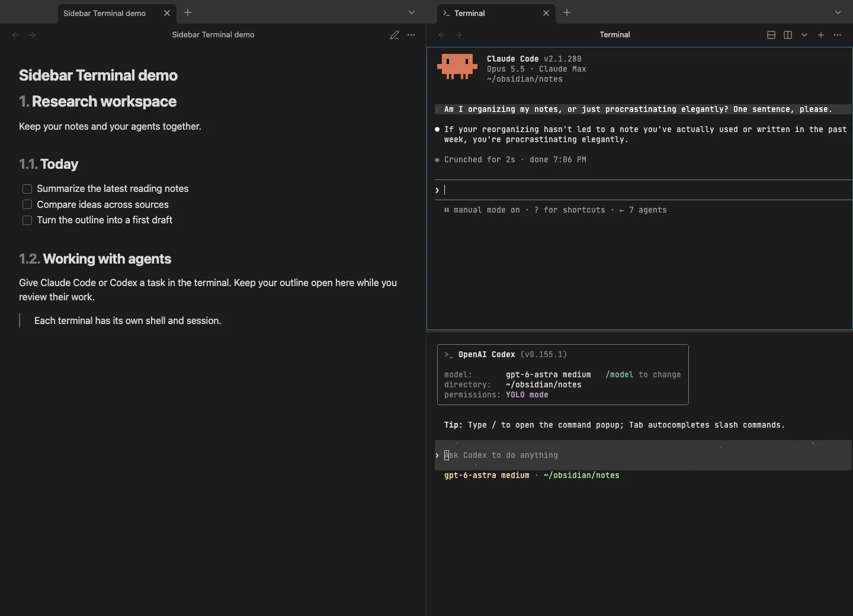Open a new tab next to Sidebar Terminal demo
This screenshot has width=853, height=616.
pyautogui.click(x=188, y=12)
